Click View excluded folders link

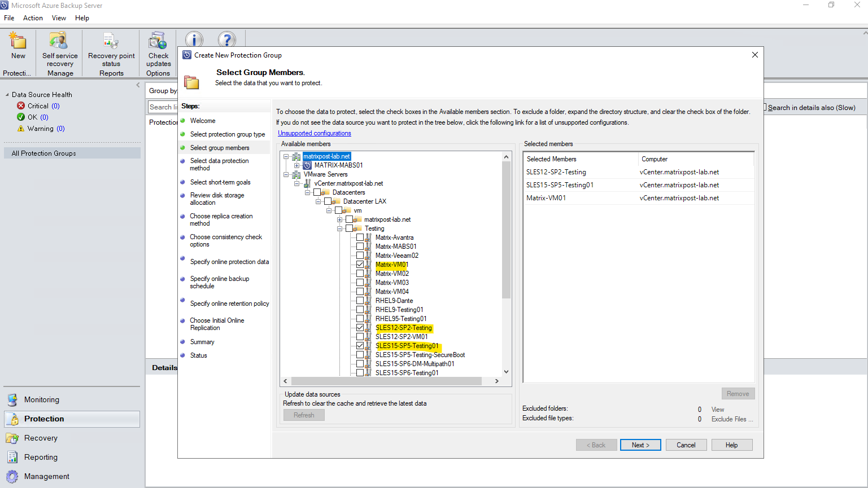[718, 410]
